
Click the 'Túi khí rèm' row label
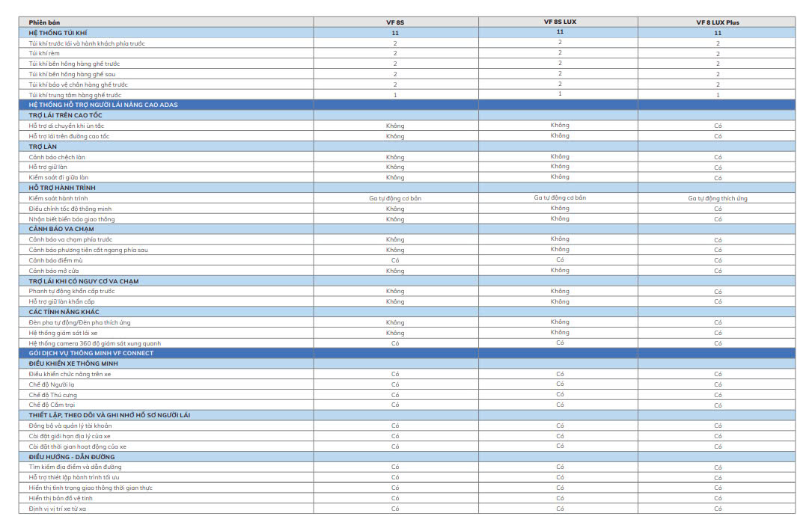(x=44, y=53)
